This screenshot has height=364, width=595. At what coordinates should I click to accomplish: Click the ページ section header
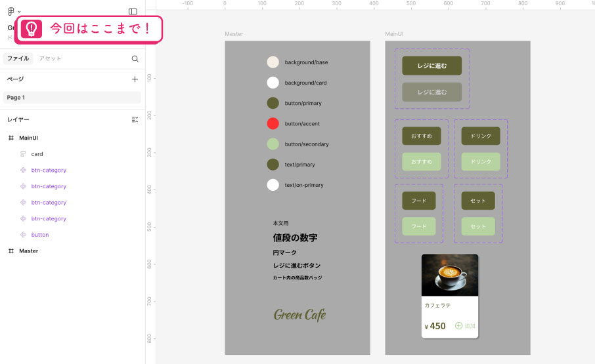click(x=16, y=79)
